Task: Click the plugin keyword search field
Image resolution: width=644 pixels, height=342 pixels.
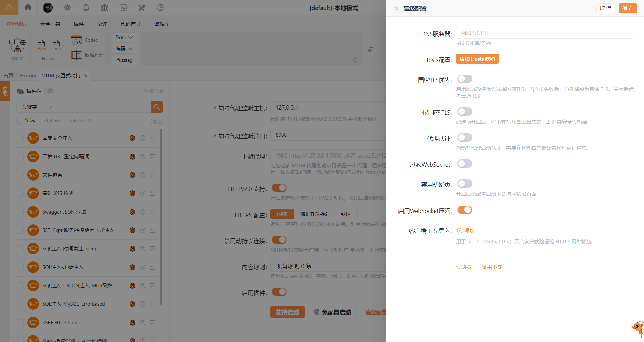Action: click(103, 107)
